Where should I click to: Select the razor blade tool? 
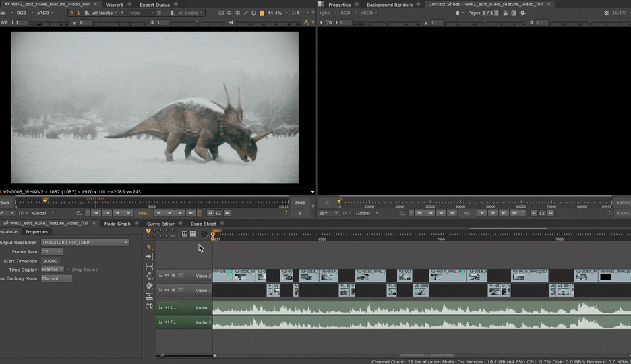click(149, 286)
